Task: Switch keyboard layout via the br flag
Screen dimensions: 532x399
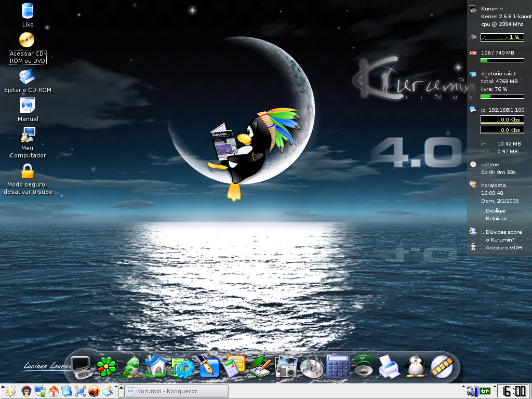Action: [x=485, y=391]
